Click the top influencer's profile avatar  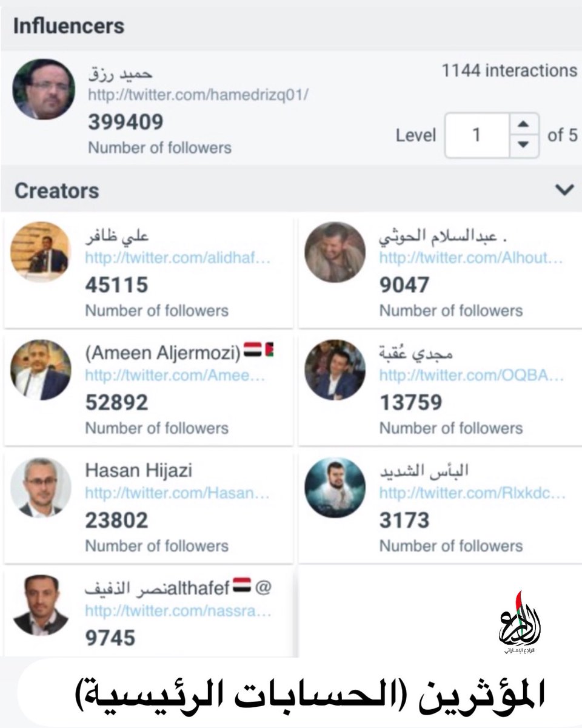pyautogui.click(x=44, y=89)
